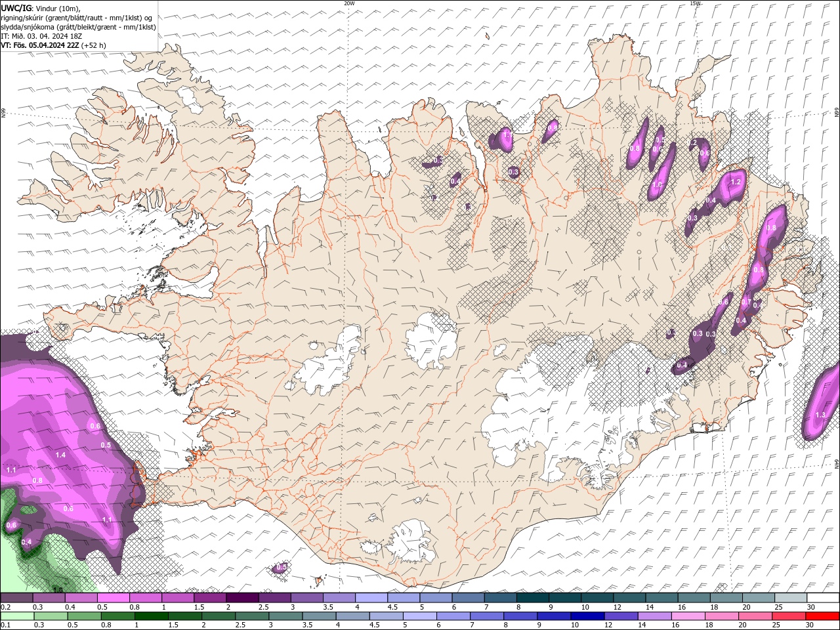Click the 64N latitude label on the right edge

point(837,463)
